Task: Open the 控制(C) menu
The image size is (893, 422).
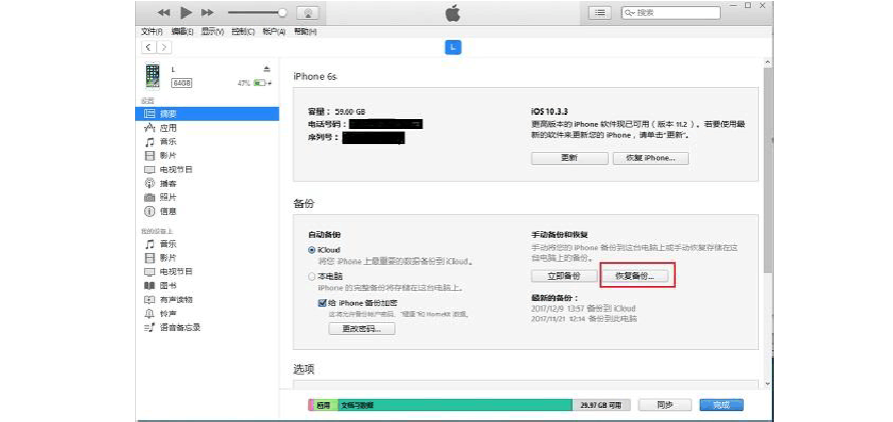Action: (243, 32)
